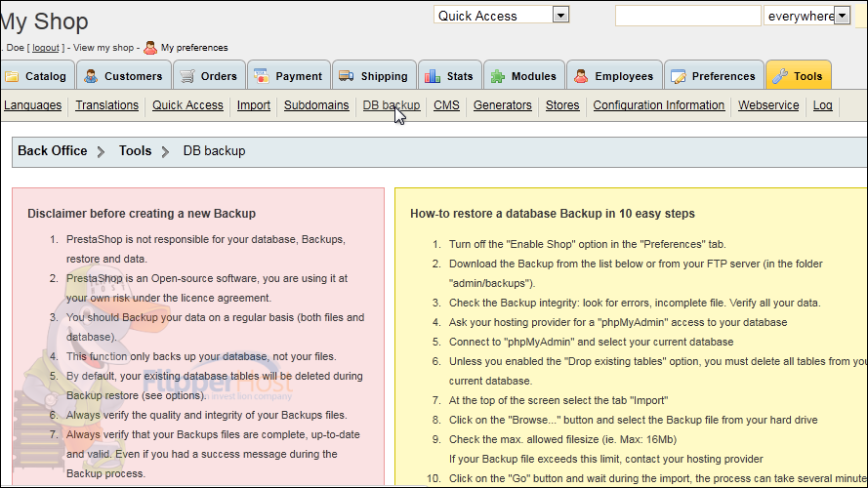
Task: Open the Subdomains submenu link
Action: point(316,105)
